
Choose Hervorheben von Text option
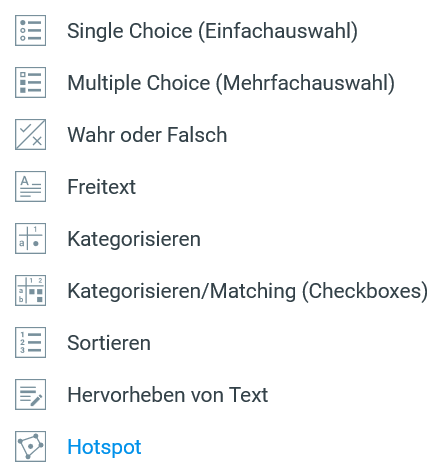(167, 395)
